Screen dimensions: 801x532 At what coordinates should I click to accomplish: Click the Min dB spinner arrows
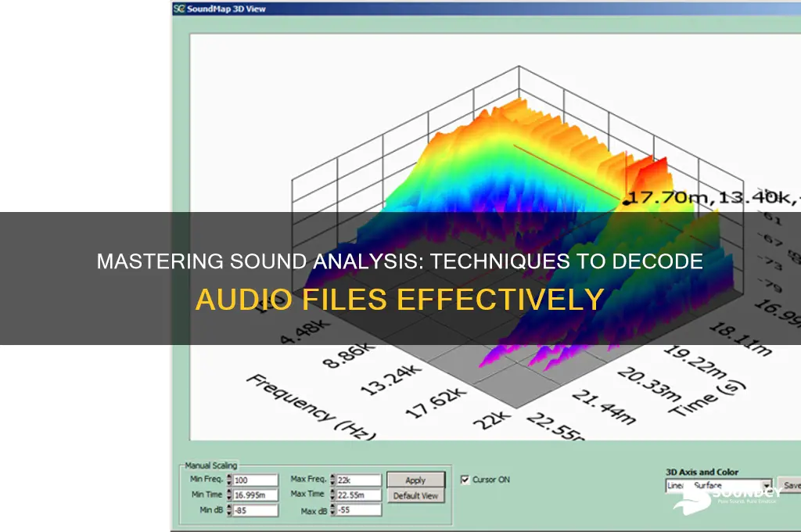point(229,510)
